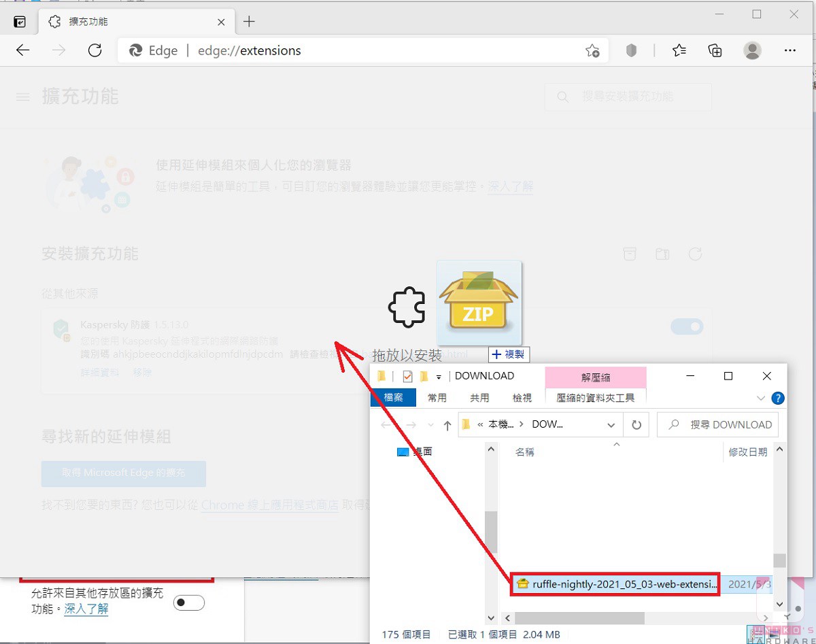Open the Favorites list icon

(679, 50)
